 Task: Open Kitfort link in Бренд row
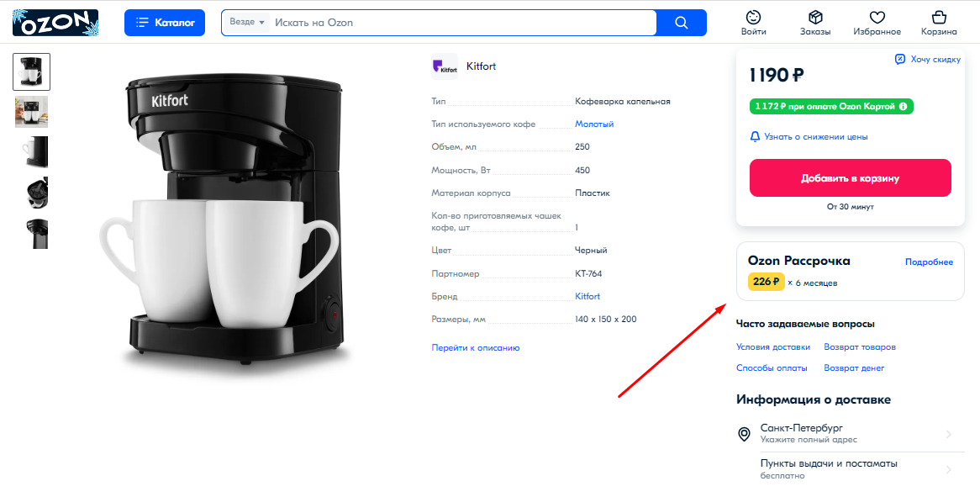(587, 296)
